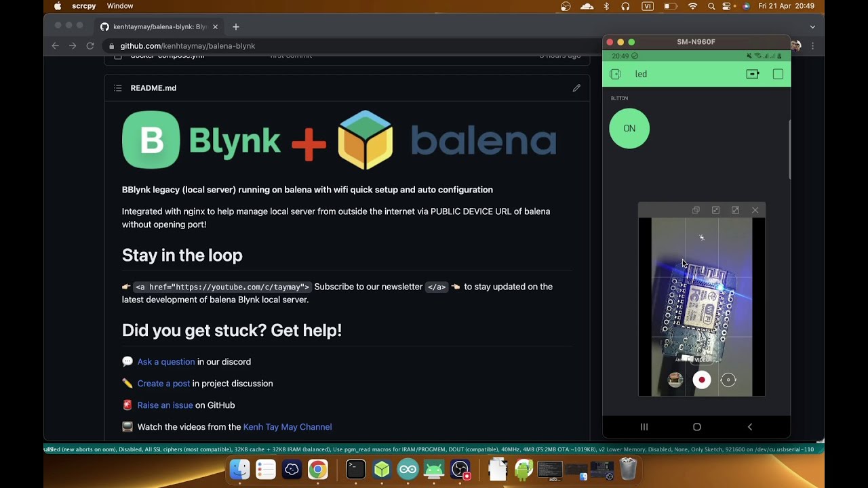Click the SM-N960F window title

tap(696, 42)
